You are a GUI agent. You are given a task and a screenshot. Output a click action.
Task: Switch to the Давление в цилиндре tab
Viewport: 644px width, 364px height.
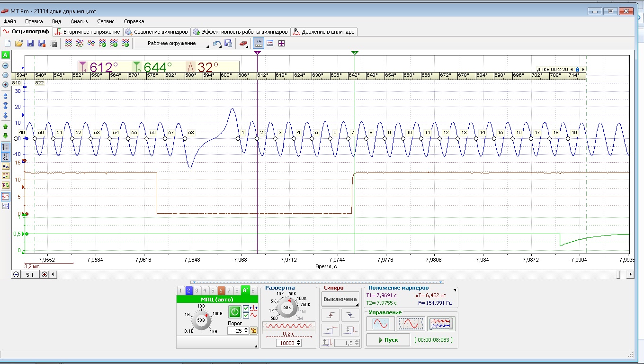(x=324, y=32)
